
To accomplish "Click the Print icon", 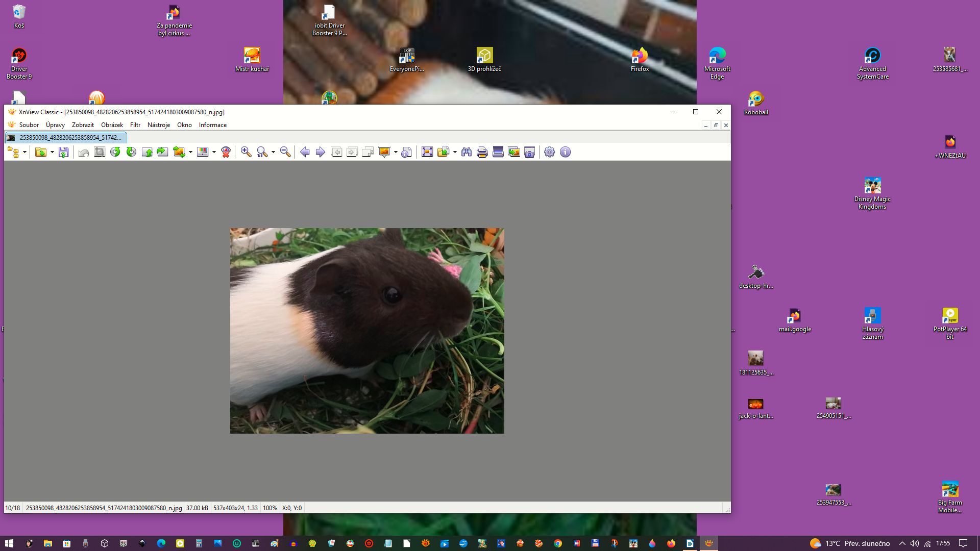I will pos(482,152).
